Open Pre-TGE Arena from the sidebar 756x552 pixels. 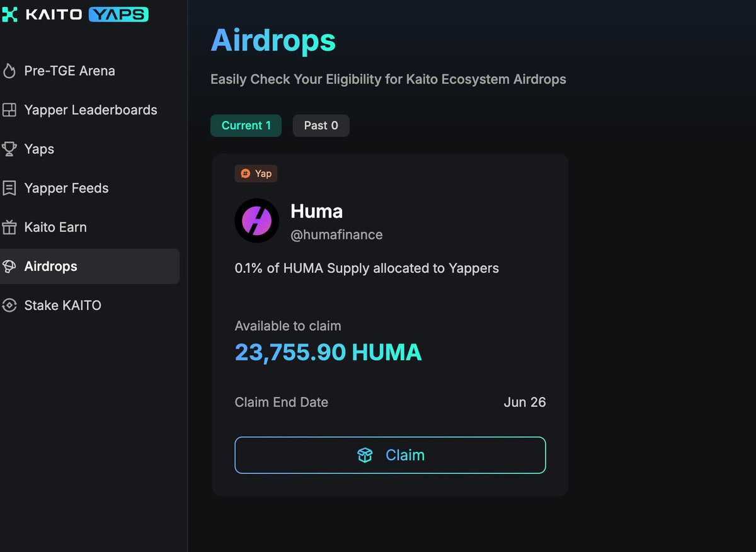click(69, 71)
